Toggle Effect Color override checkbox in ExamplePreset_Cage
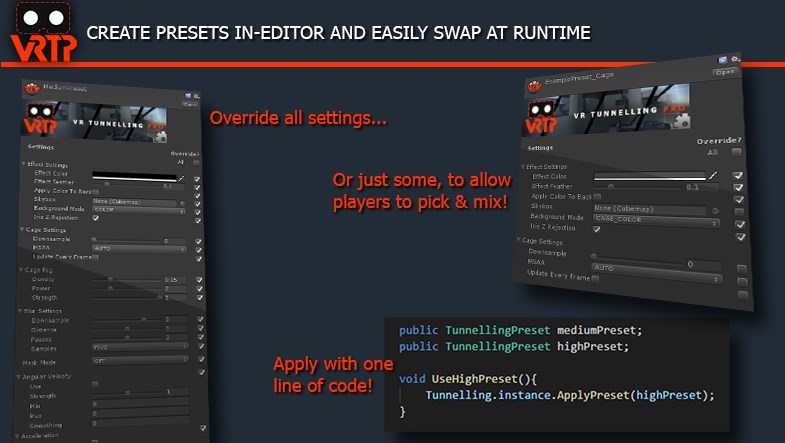 737,175
